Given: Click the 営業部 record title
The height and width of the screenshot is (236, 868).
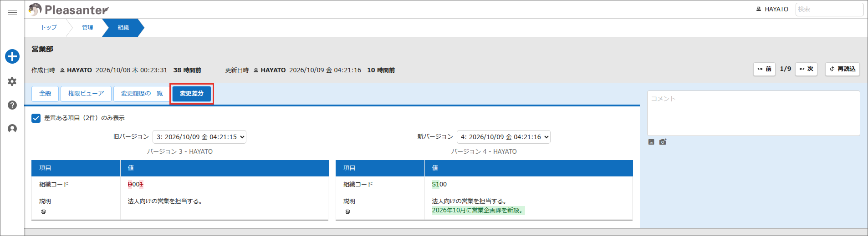Looking at the screenshot, I should [x=42, y=49].
